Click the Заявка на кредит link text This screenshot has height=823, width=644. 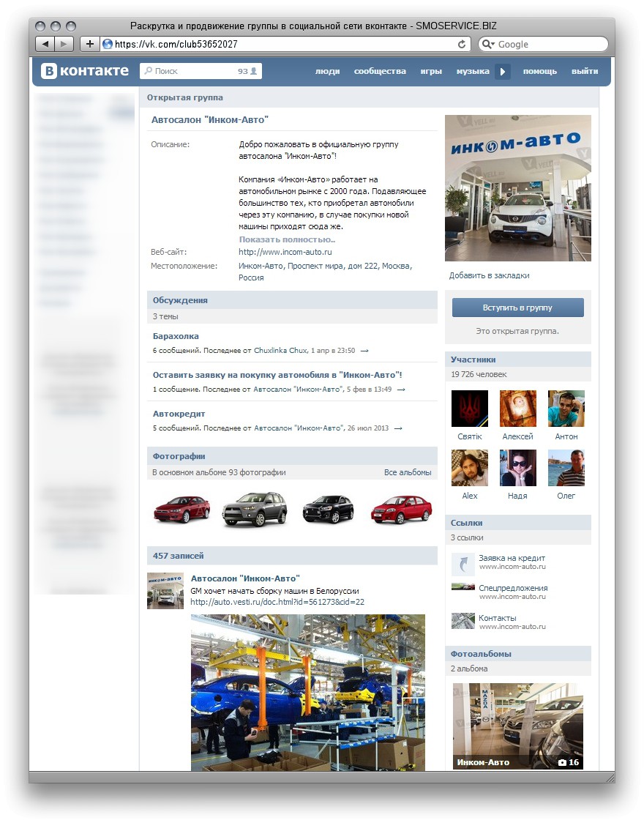pyautogui.click(x=512, y=558)
